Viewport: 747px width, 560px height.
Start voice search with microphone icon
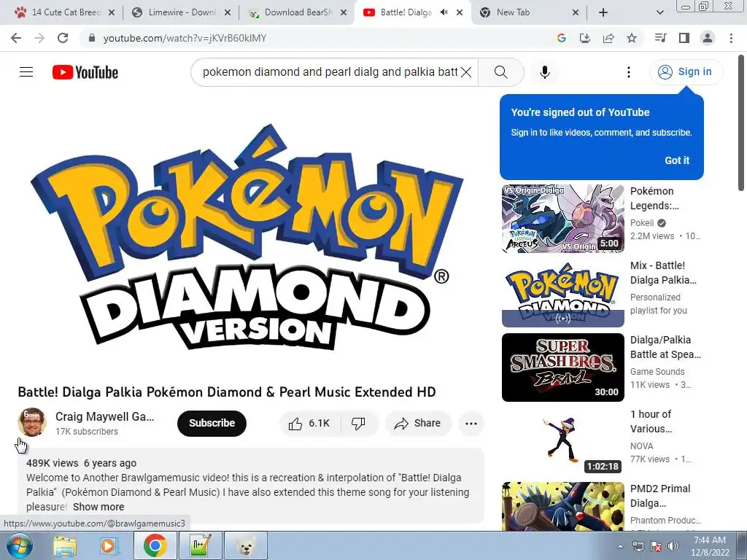point(544,72)
